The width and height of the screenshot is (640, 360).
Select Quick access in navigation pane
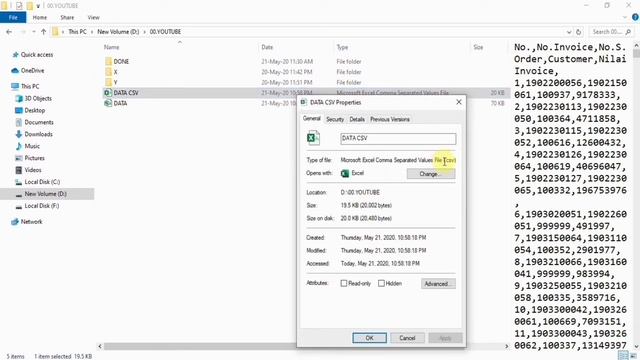[37, 55]
